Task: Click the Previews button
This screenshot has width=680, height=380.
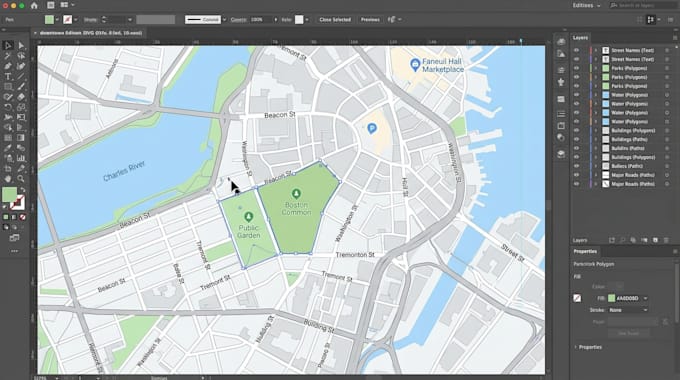Action: point(370,20)
